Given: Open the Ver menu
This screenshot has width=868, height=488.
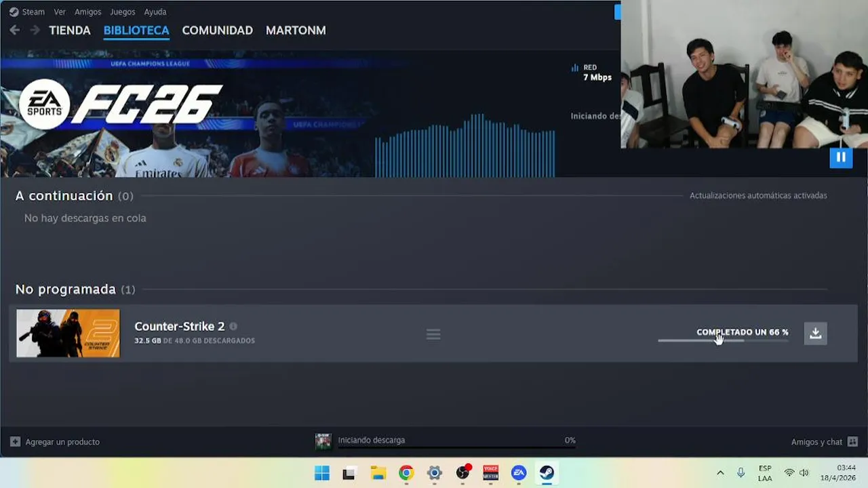Looking at the screenshot, I should 60,12.
